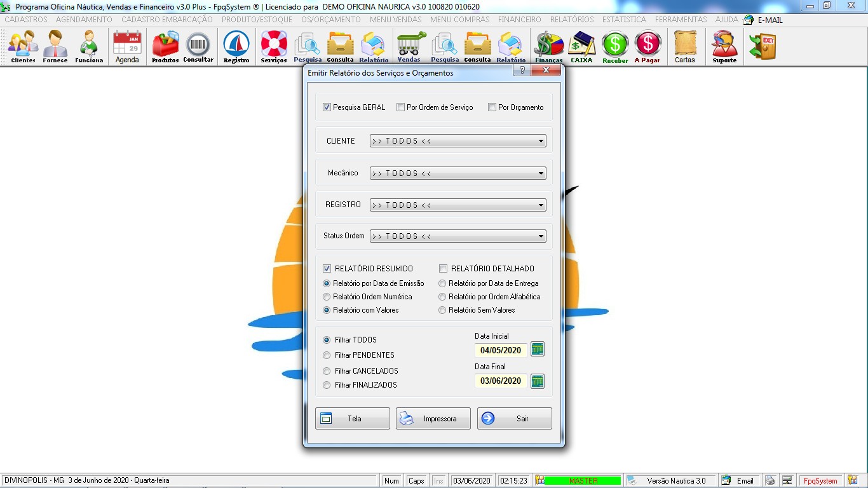Uncheck Pesquisa GERAL checkbox

(327, 107)
